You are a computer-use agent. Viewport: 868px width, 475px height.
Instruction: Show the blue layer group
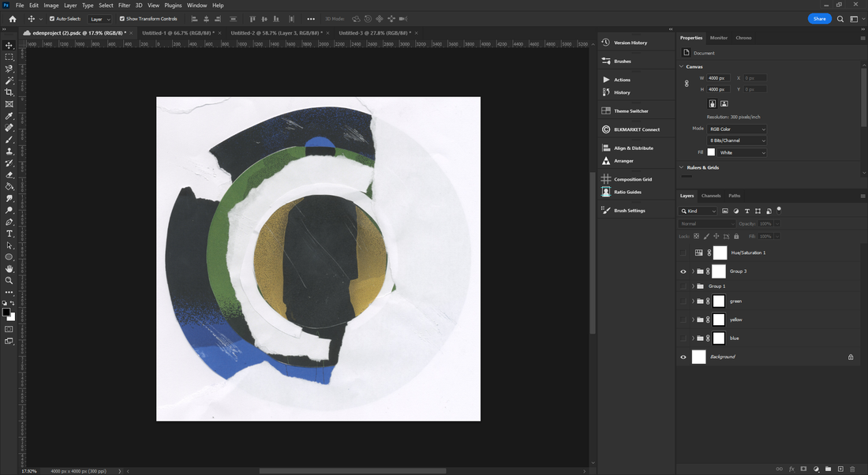[683, 338]
